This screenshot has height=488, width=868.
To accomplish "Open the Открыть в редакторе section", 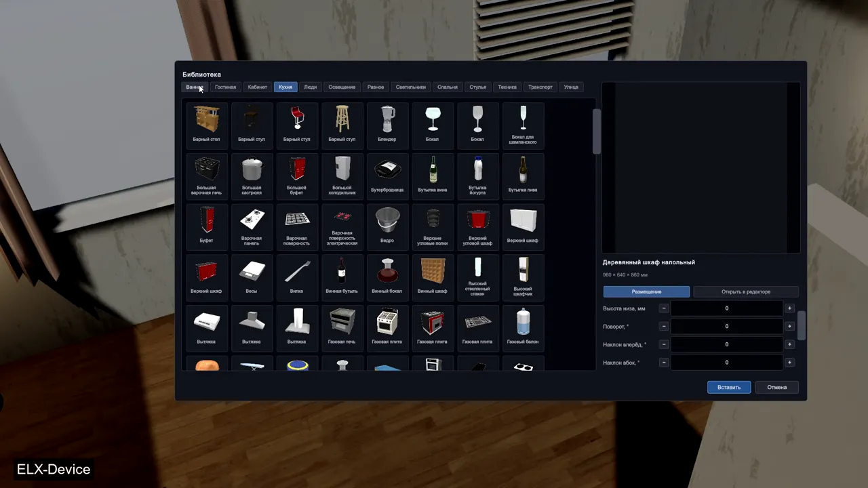I will click(746, 291).
